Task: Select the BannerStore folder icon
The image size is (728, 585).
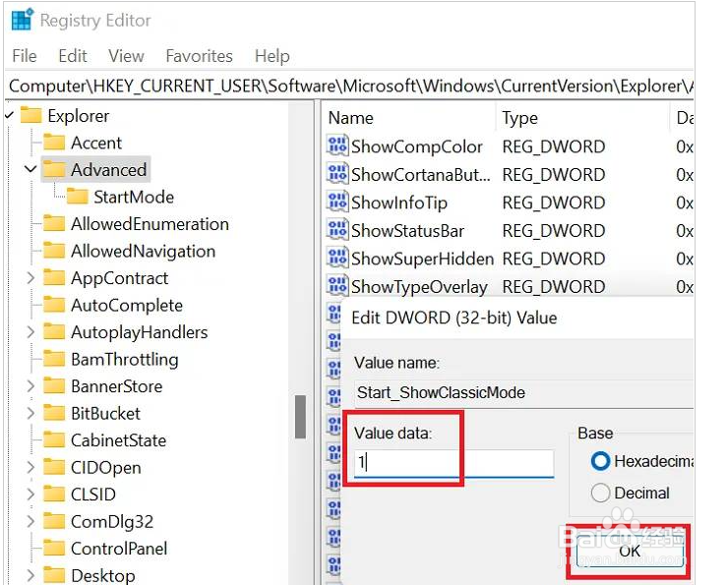Action: click(x=54, y=386)
